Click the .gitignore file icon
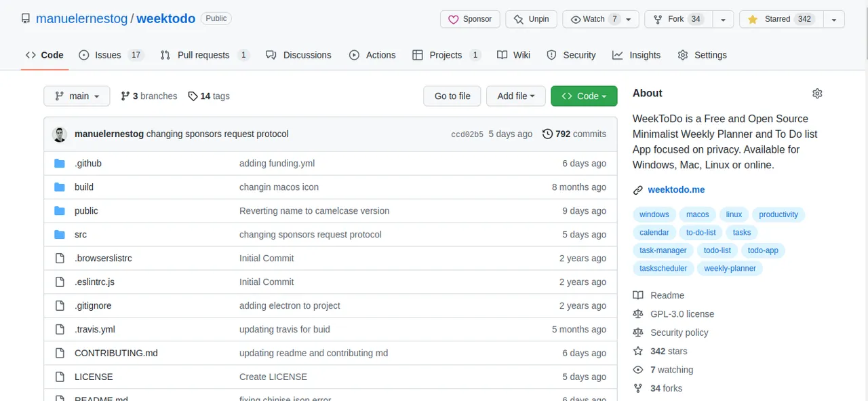The width and height of the screenshot is (868, 401). tap(60, 306)
